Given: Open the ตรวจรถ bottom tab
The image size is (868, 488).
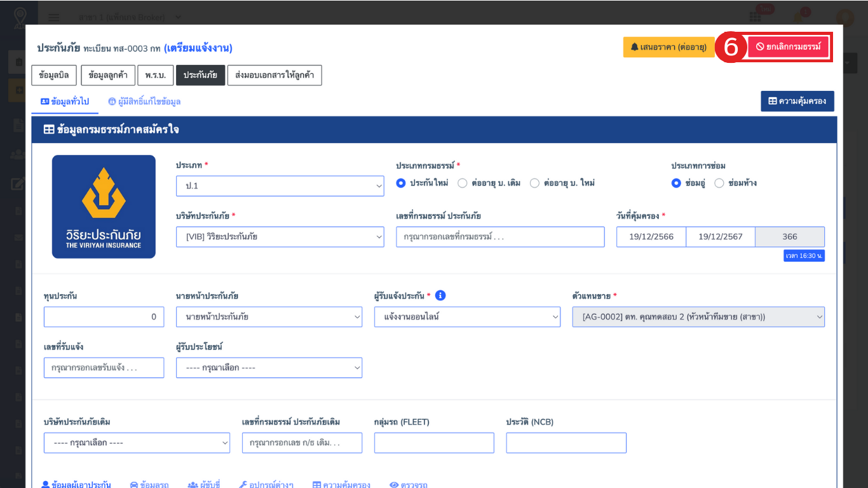Looking at the screenshot, I should [409, 484].
